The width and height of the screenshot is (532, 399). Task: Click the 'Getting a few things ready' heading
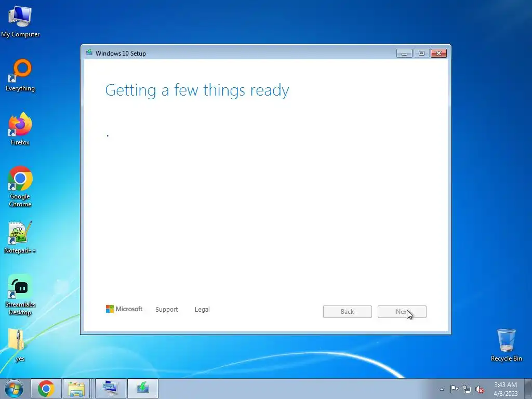(197, 90)
